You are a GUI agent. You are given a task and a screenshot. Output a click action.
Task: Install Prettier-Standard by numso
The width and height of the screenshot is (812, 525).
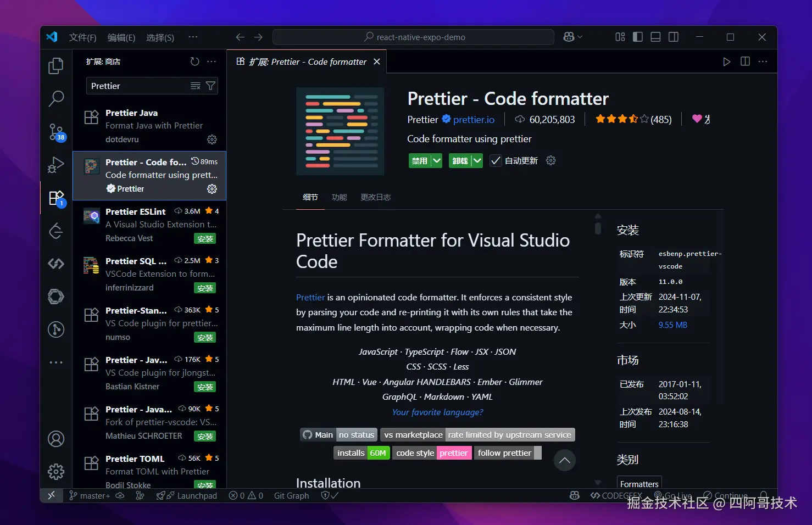pyautogui.click(x=205, y=338)
